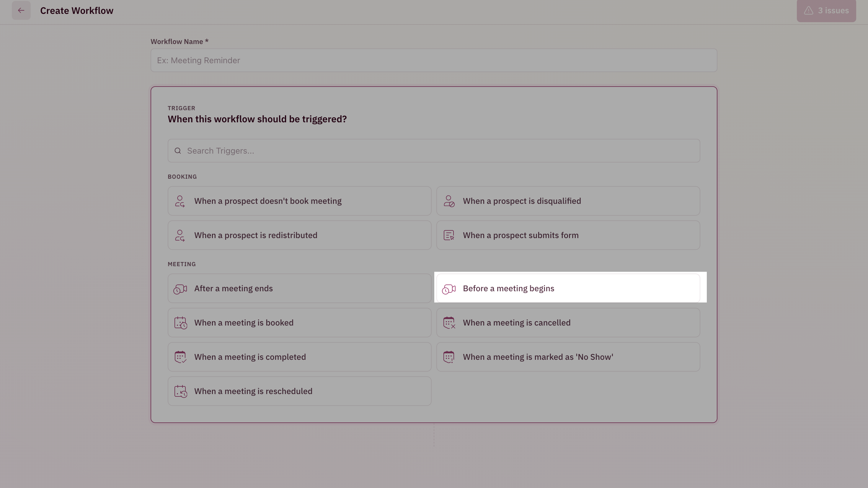
Task: Click the warning triangle icon in issues button
Action: (x=808, y=10)
